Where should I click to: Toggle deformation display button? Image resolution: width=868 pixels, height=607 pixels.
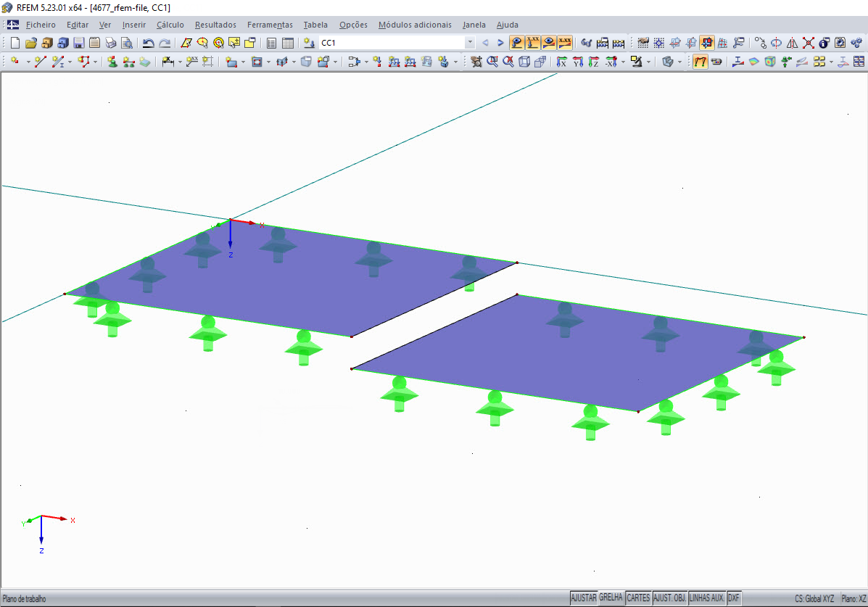[700, 62]
